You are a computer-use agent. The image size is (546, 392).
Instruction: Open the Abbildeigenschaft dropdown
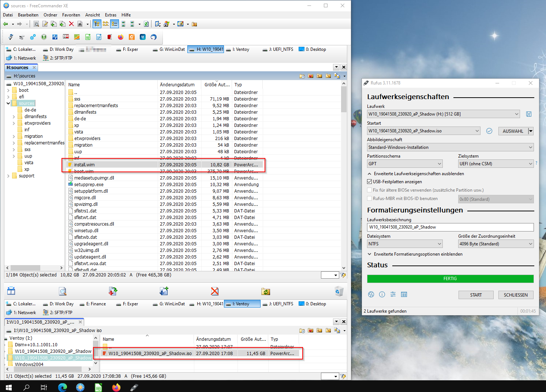click(x=450, y=147)
